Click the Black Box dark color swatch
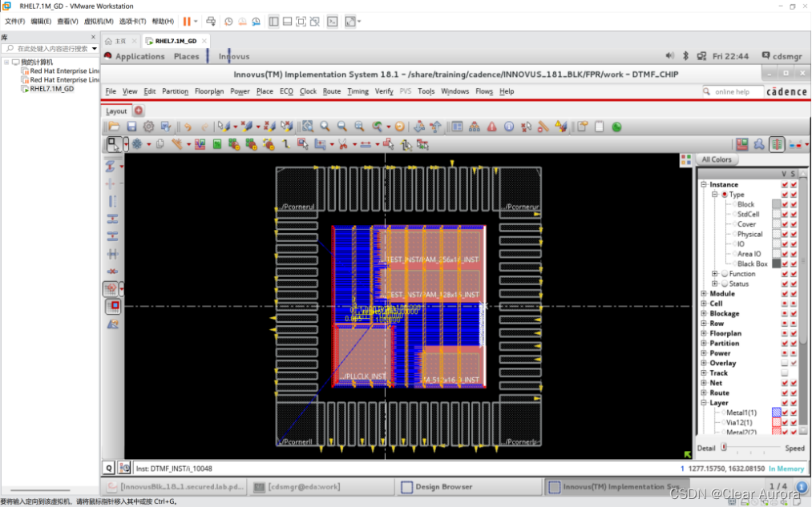812x507 pixels. coord(776,264)
